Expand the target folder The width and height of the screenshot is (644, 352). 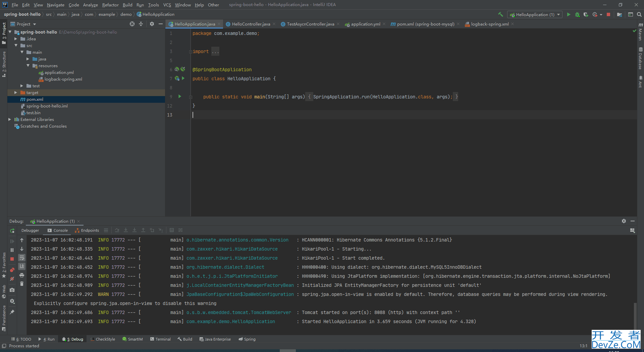point(16,92)
